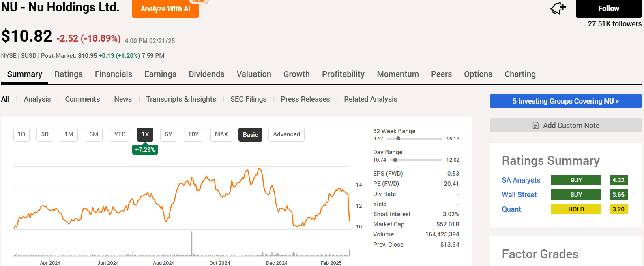This screenshot has width=644, height=266.
Task: Click the 3.20 rating score
Action: click(618, 209)
